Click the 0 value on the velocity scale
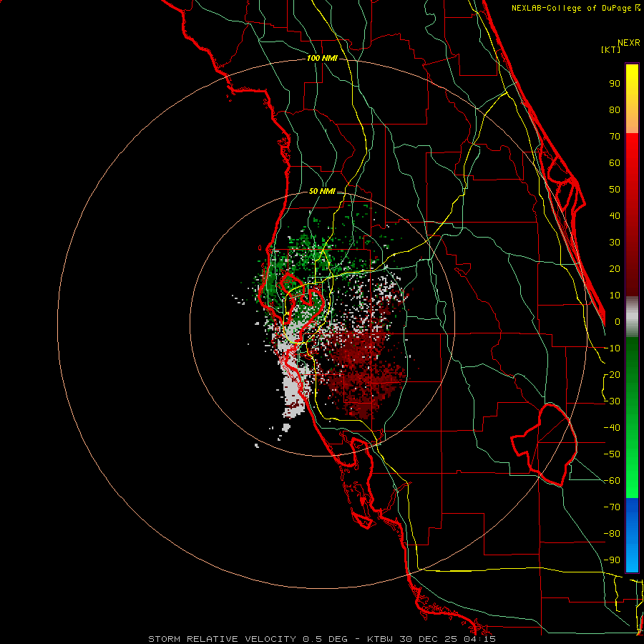 pyautogui.click(x=618, y=322)
